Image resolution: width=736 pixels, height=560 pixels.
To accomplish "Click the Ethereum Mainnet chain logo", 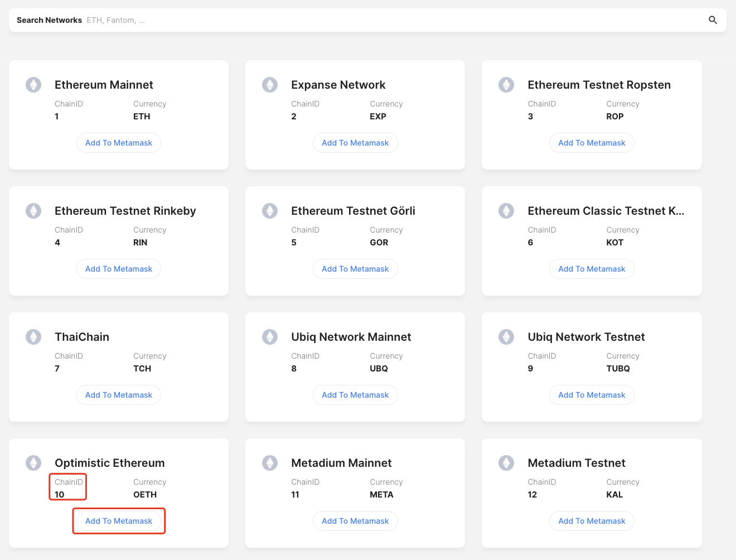I will coord(33,85).
